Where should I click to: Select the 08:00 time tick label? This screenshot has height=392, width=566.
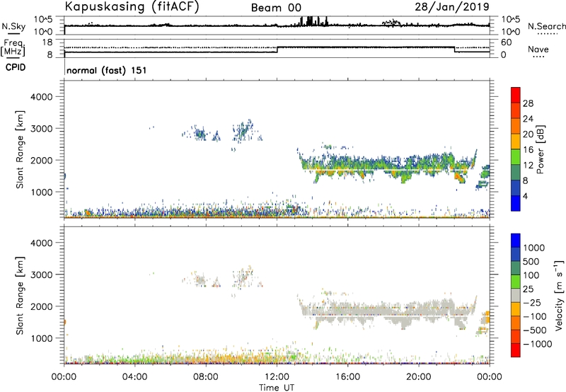click(206, 377)
